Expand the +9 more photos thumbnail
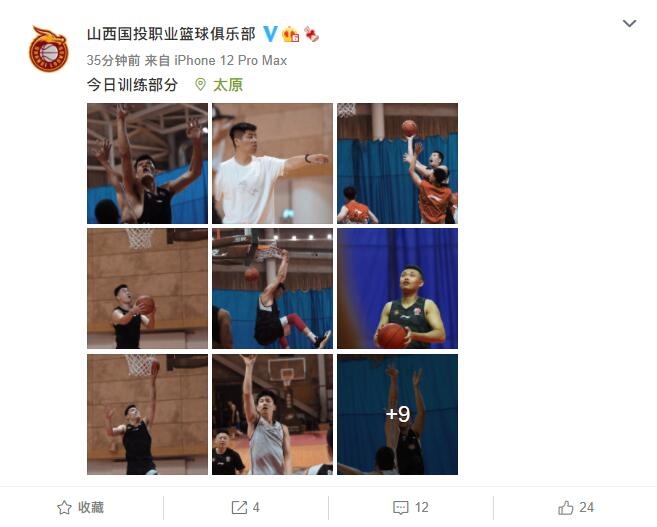 [397, 414]
